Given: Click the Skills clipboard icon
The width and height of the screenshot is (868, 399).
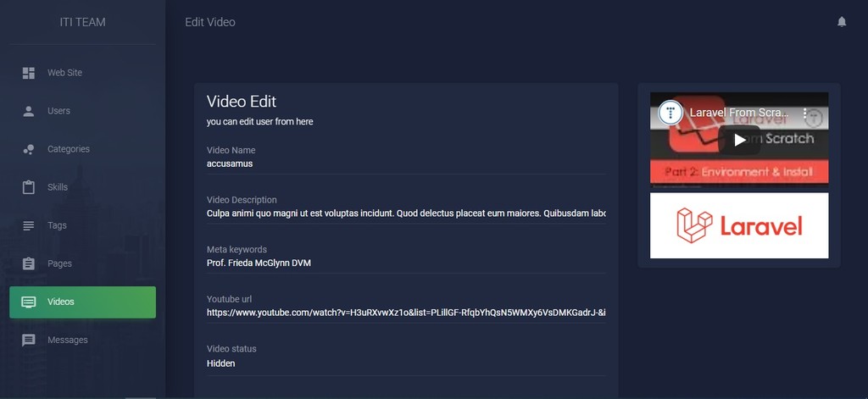Looking at the screenshot, I should 28,187.
